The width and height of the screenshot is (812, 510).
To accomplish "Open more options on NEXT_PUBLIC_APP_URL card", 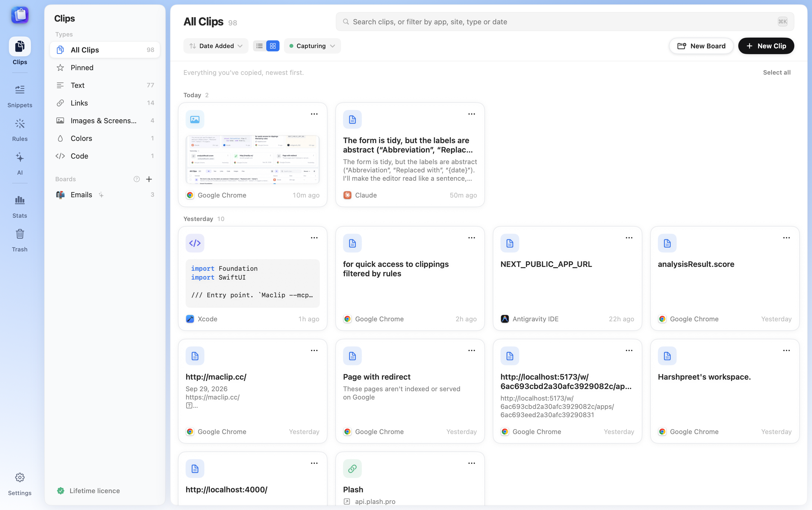I will 629,238.
